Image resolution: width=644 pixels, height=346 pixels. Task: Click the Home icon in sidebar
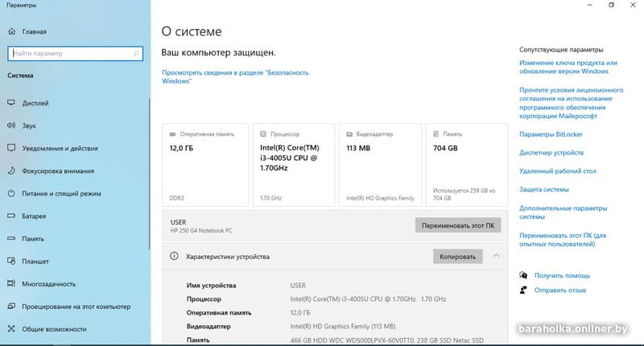[12, 31]
